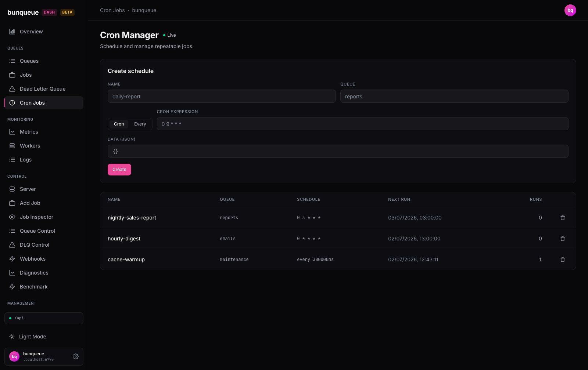Open Benchmark page
Screen dimensions: 588x370
pos(44,287)
